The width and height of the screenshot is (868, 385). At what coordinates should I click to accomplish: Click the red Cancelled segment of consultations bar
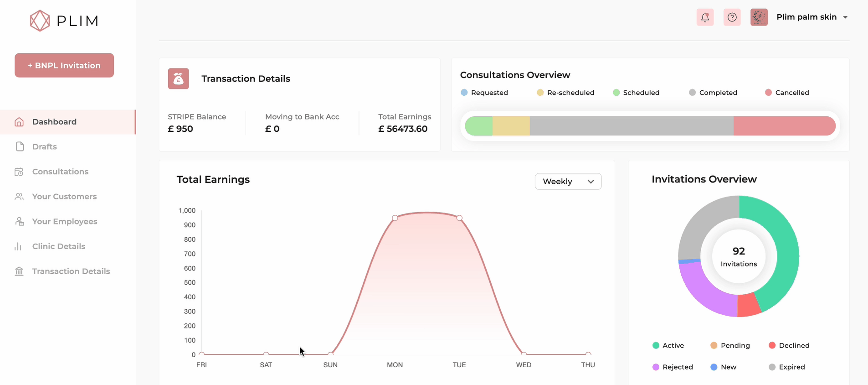click(784, 126)
